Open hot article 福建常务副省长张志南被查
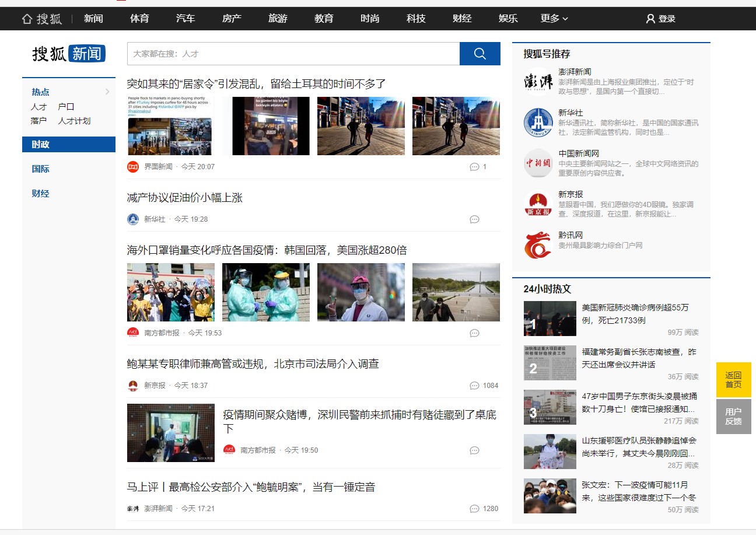Screen dimensions: 756x535 [639, 358]
